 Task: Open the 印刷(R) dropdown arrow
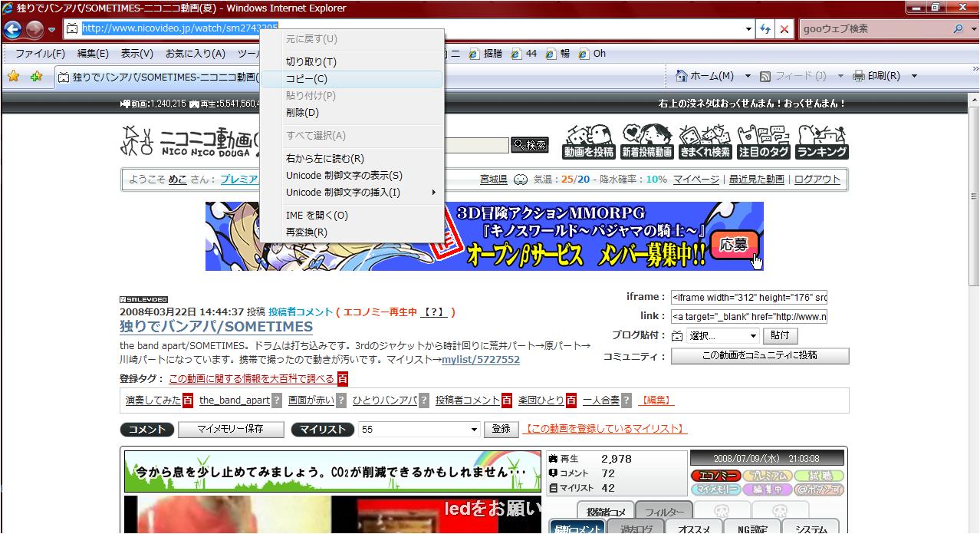(x=915, y=76)
